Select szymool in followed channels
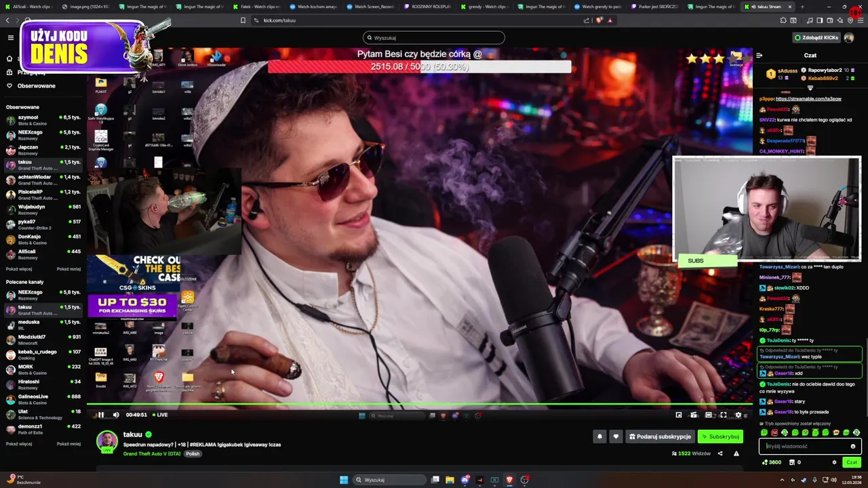 pyautogui.click(x=43, y=121)
